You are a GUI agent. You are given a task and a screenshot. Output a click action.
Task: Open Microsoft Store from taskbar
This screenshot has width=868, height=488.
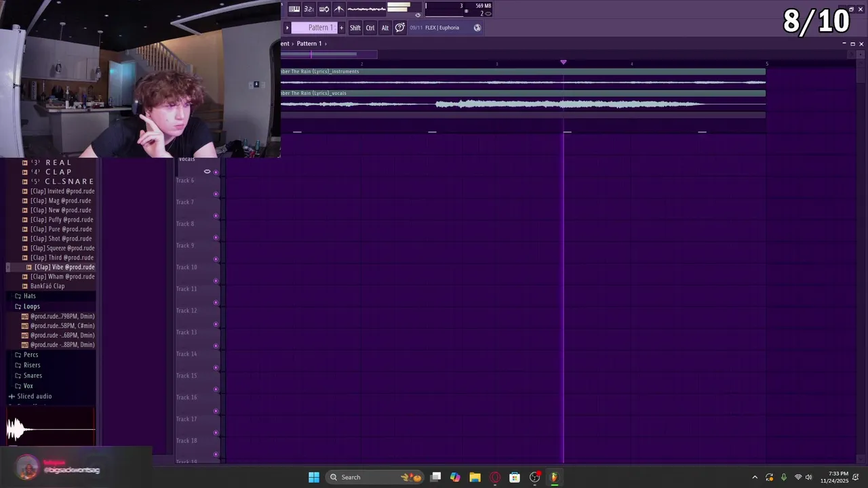(515, 477)
